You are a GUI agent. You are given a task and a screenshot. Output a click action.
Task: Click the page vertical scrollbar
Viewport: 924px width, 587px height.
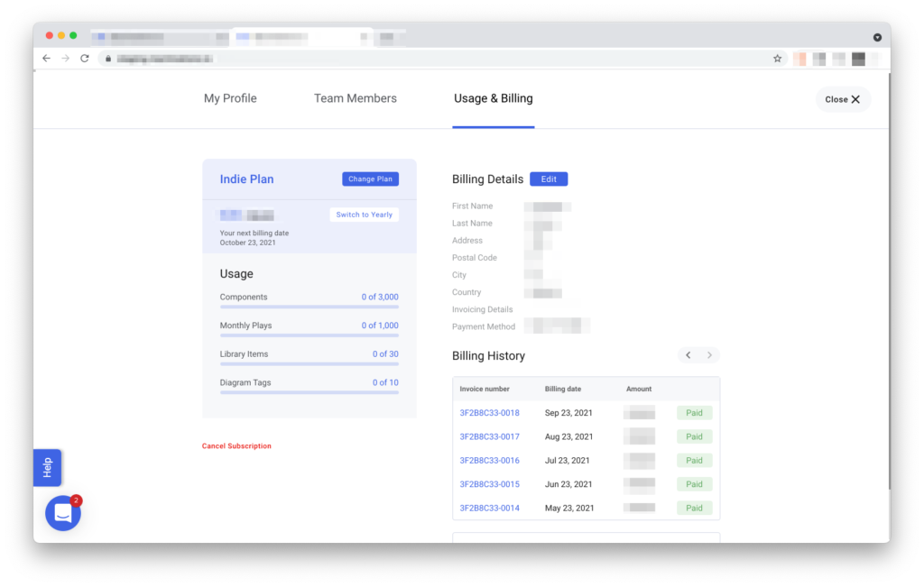pos(889,280)
